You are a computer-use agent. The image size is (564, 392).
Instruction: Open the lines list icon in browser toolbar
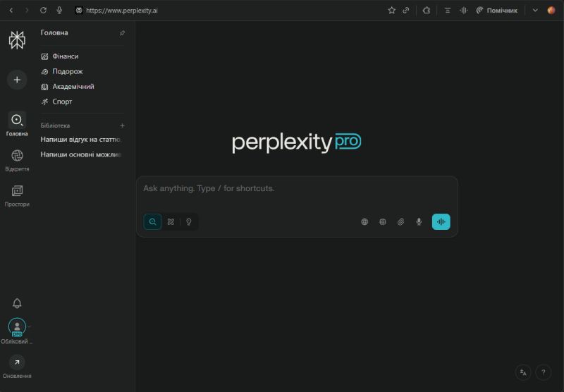pos(448,11)
